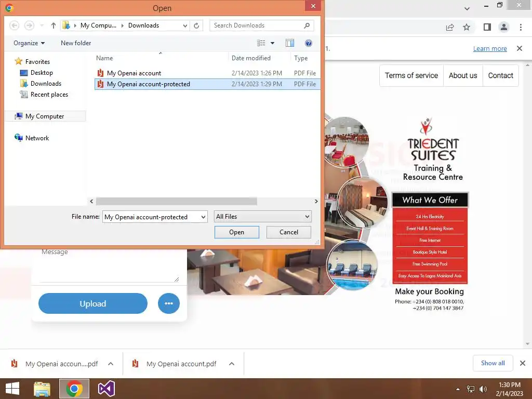Select My Openai account-protected file
Screen dimensions: 532x399
(207, 84)
